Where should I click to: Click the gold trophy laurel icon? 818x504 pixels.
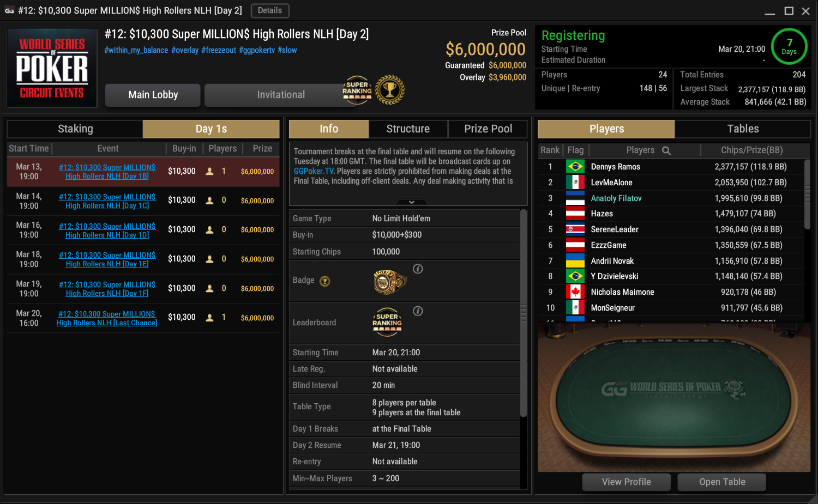click(x=390, y=90)
